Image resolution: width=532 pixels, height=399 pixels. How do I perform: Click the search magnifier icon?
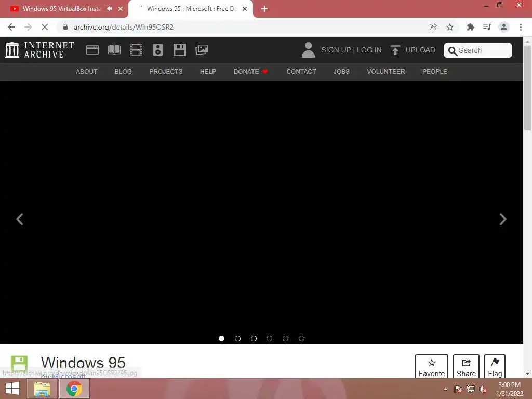tap(453, 51)
